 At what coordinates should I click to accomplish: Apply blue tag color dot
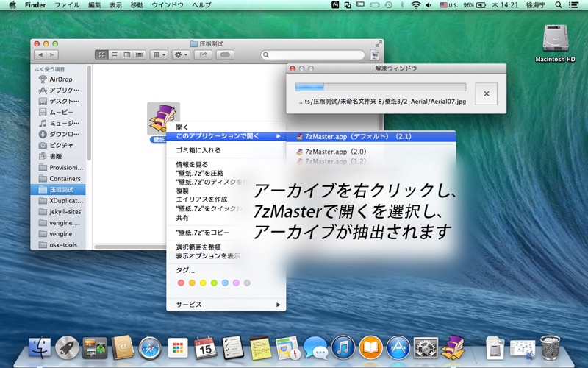(225, 283)
